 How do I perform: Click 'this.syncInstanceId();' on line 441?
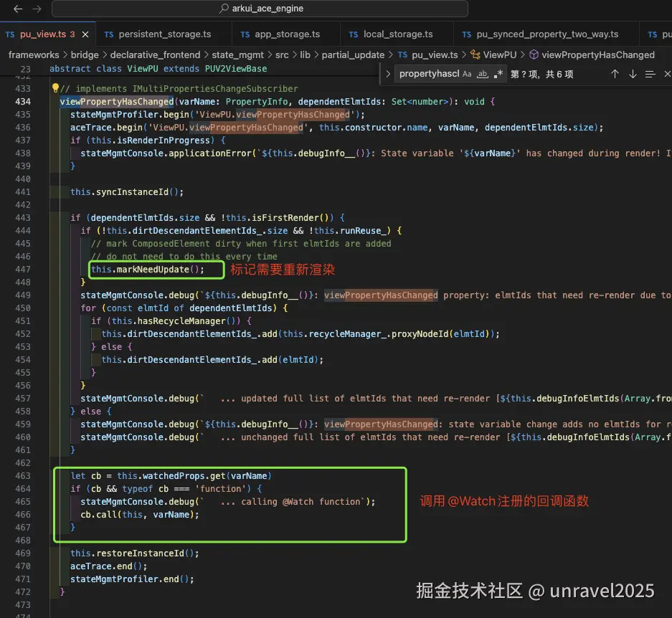pyautogui.click(x=127, y=192)
